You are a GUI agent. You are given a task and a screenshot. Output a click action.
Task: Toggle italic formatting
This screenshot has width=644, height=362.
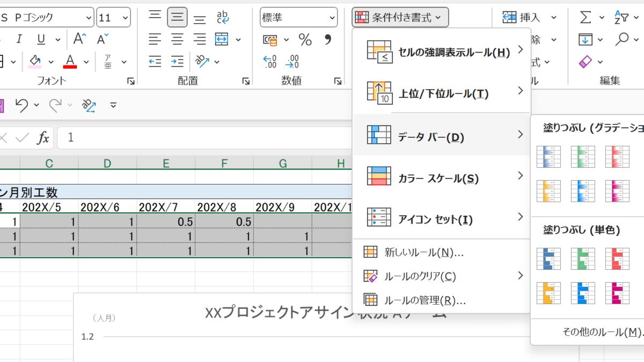(x=19, y=39)
